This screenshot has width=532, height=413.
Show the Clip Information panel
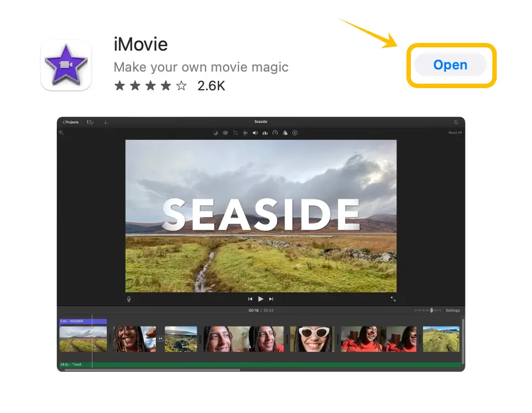pyautogui.click(x=295, y=133)
